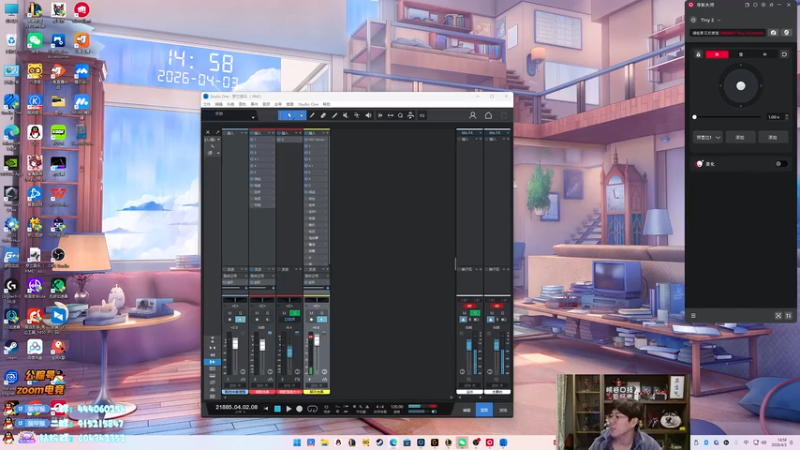Solo channel 1 in the mixer

coord(240,313)
